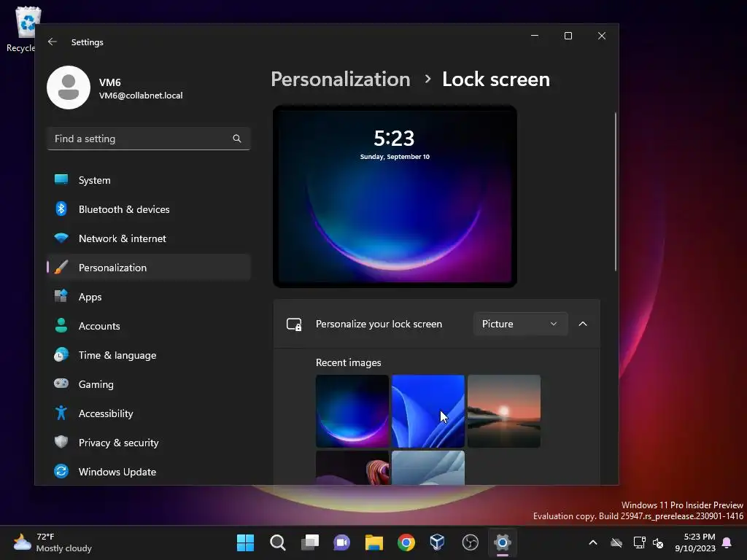Viewport: 747px width, 560px height.
Task: Select the sunset landscape recent image
Action: pos(504,411)
